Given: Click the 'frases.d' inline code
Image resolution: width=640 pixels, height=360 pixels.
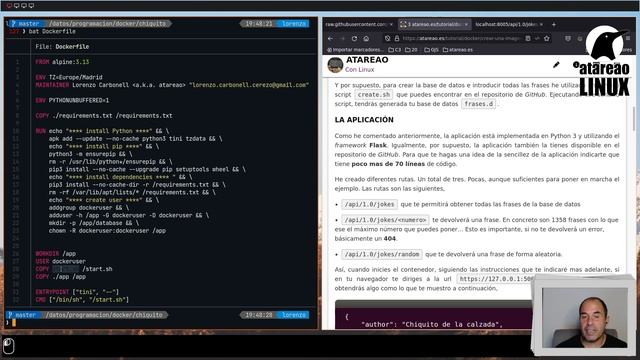Looking at the screenshot, I should (x=478, y=104).
